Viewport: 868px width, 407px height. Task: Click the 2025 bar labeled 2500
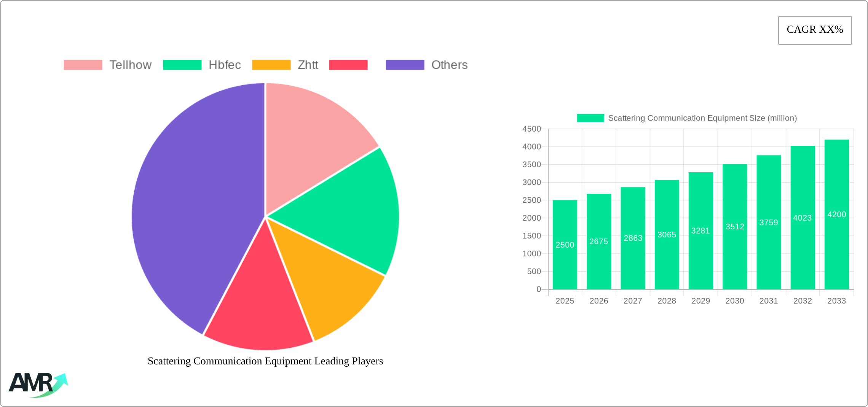point(565,245)
